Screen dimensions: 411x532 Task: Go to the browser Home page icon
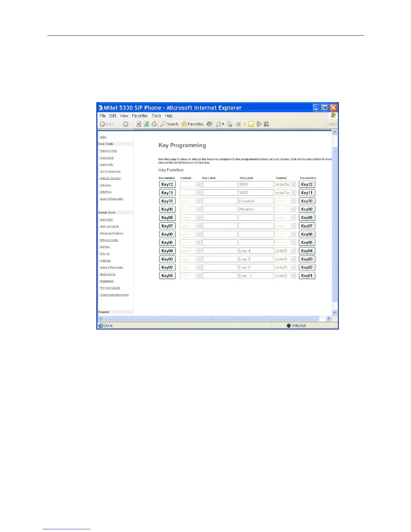pyautogui.click(x=154, y=124)
